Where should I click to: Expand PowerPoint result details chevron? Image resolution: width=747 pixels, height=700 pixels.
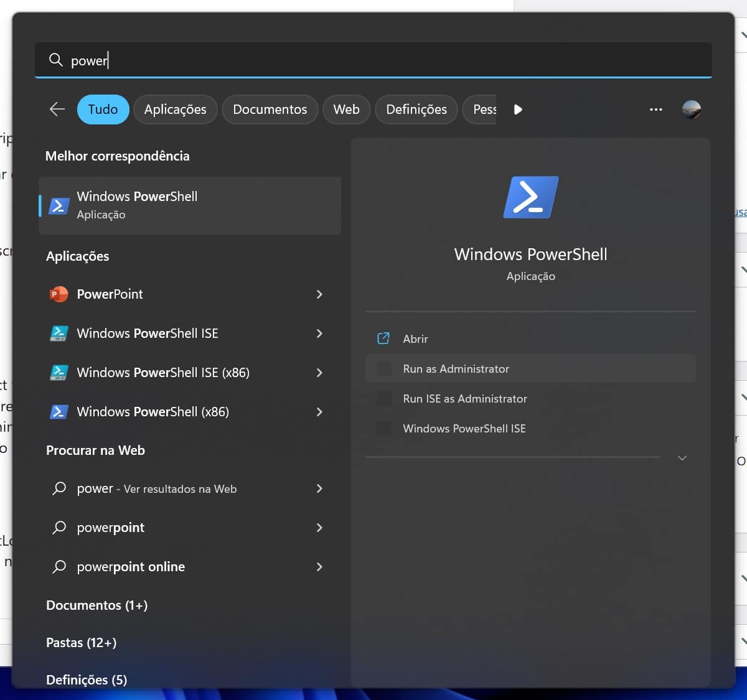click(319, 294)
